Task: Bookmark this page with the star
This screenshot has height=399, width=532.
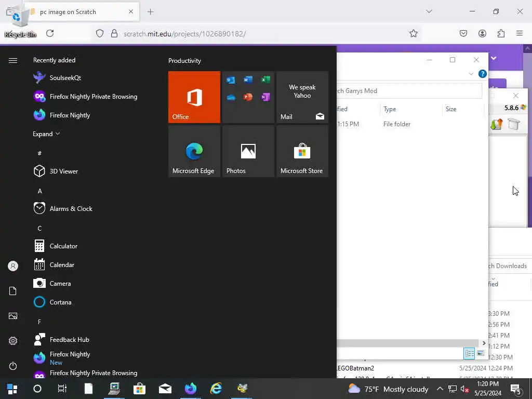Action: pyautogui.click(x=413, y=33)
